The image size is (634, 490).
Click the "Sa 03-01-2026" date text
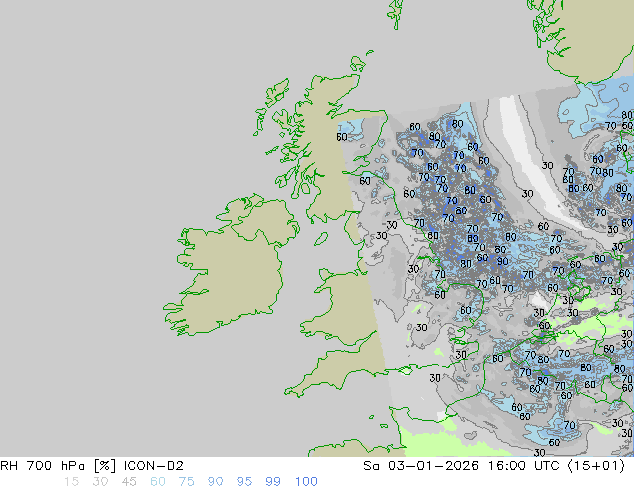pos(421,466)
